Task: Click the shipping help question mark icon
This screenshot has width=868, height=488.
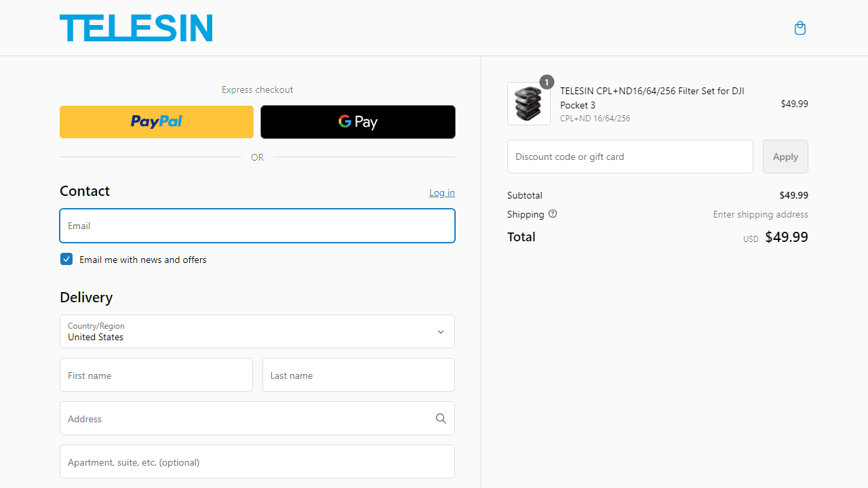Action: click(553, 213)
